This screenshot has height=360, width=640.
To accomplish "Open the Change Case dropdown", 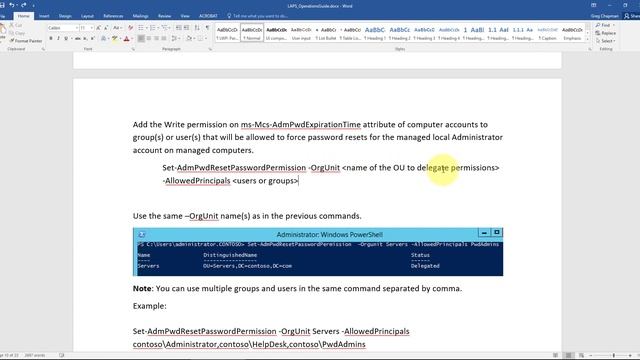I will [x=118, y=28].
